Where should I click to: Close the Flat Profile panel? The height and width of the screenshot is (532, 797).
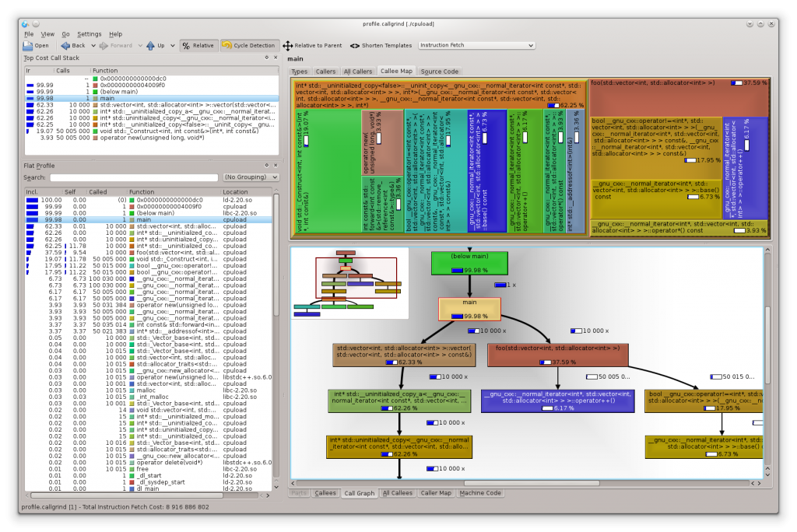click(276, 166)
